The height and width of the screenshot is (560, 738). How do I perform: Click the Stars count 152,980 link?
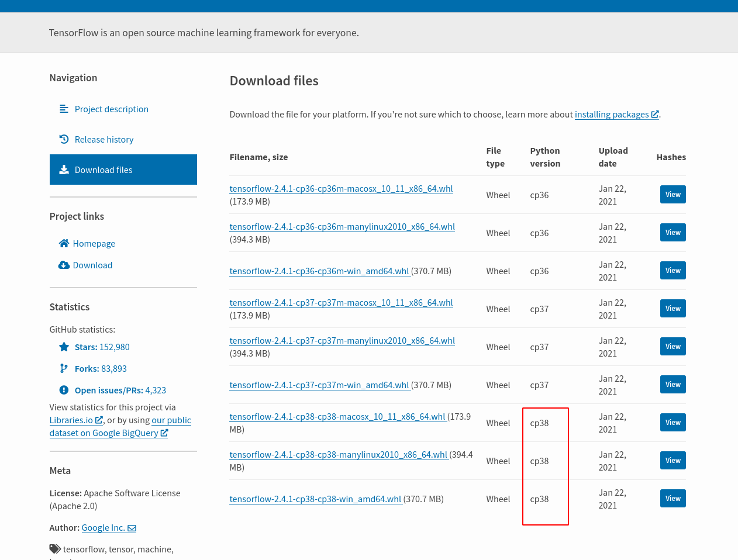coord(115,347)
